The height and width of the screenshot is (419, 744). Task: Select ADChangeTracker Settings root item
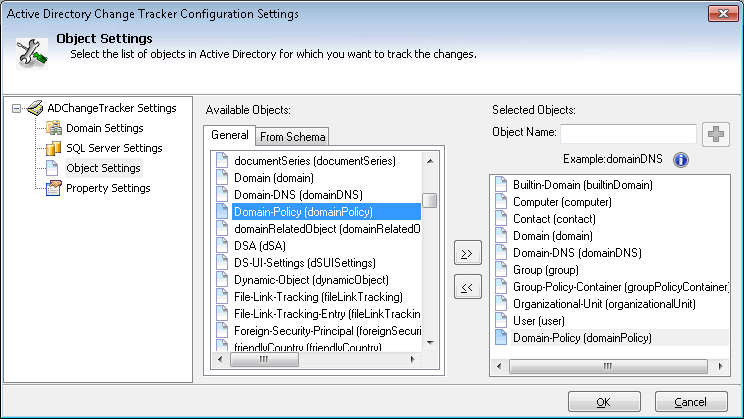click(x=112, y=108)
